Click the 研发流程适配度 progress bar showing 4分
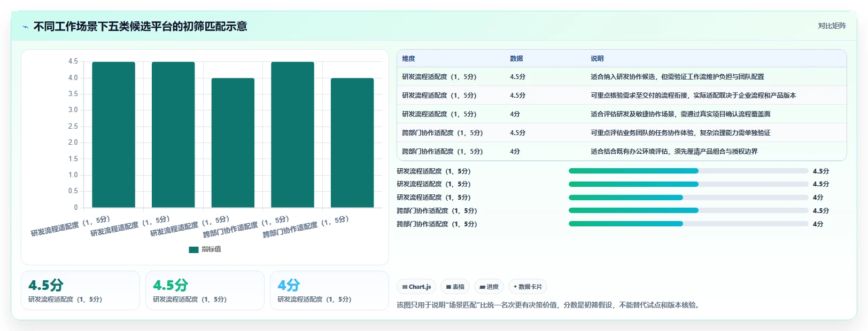Viewport: 868px width, 331px height. click(688, 198)
